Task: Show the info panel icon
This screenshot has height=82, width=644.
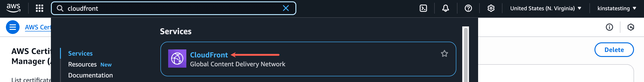Action: pyautogui.click(x=609, y=27)
